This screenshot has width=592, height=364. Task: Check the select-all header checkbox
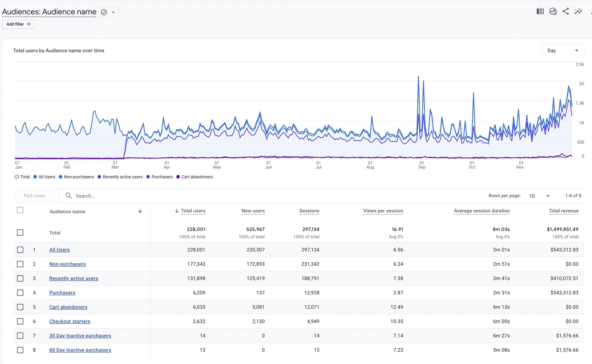[20, 210]
